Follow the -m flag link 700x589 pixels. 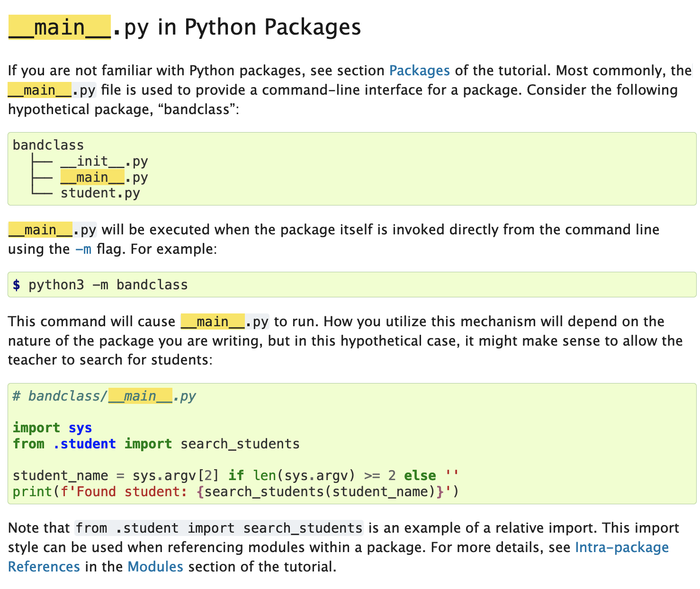(x=83, y=249)
